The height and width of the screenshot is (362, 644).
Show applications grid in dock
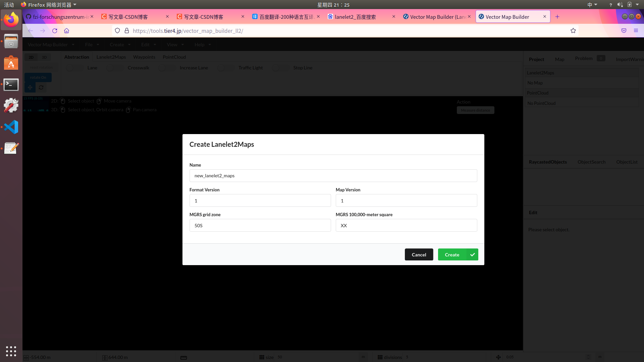click(11, 351)
